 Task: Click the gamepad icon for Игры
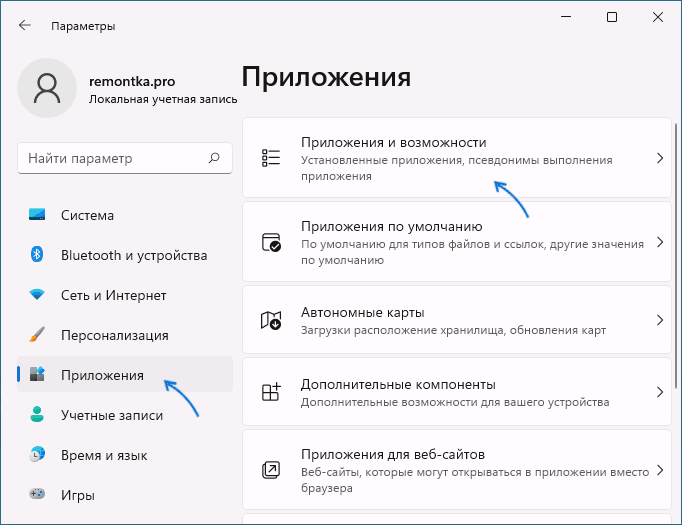[37, 494]
